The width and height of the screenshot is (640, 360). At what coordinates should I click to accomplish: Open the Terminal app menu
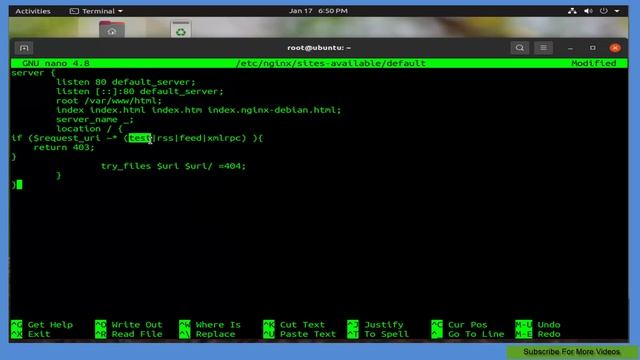pos(96,11)
